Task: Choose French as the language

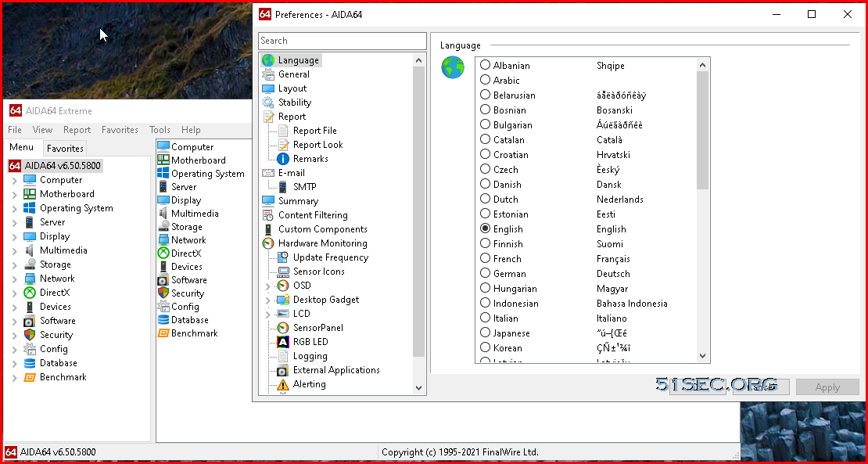Action: 485,258
